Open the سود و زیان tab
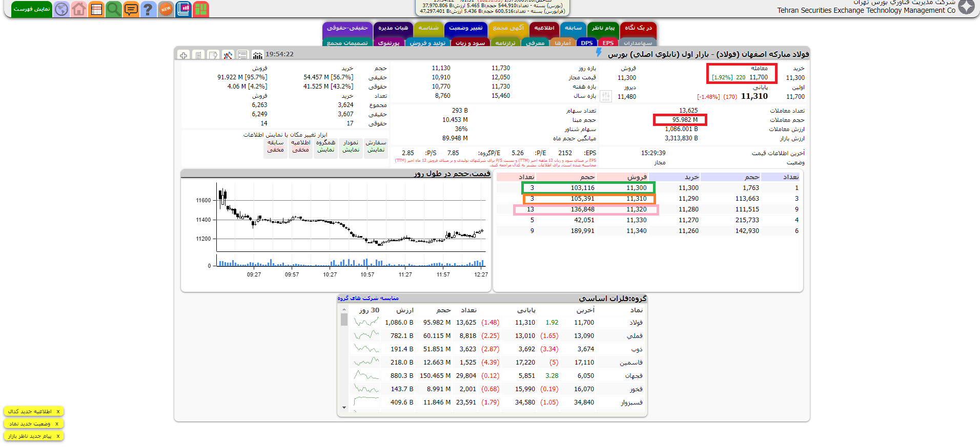Image resolution: width=980 pixels, height=447 pixels. (470, 43)
